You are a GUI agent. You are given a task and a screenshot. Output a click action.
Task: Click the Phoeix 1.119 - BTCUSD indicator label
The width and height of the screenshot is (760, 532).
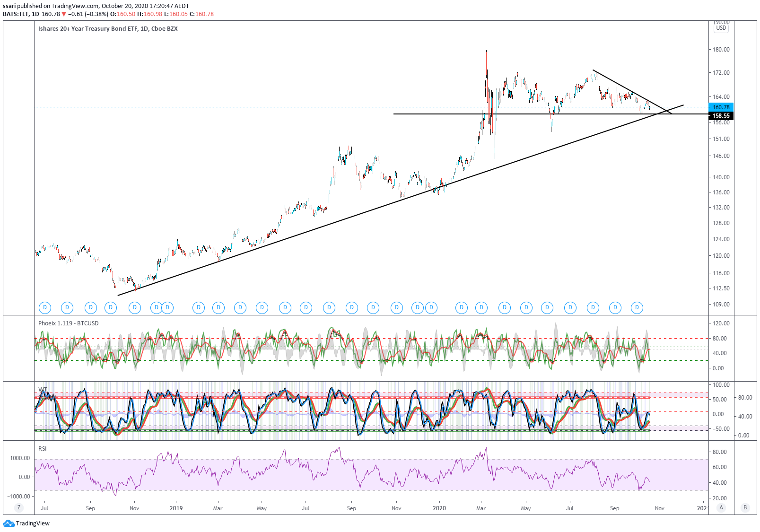[x=69, y=323]
